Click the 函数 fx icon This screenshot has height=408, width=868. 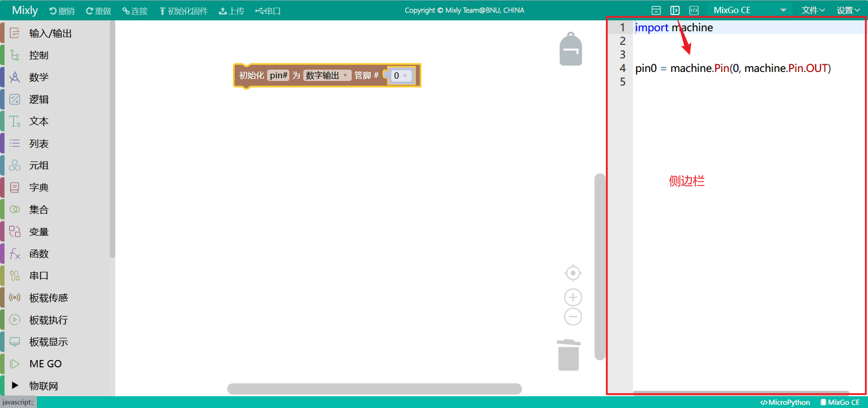(x=15, y=254)
